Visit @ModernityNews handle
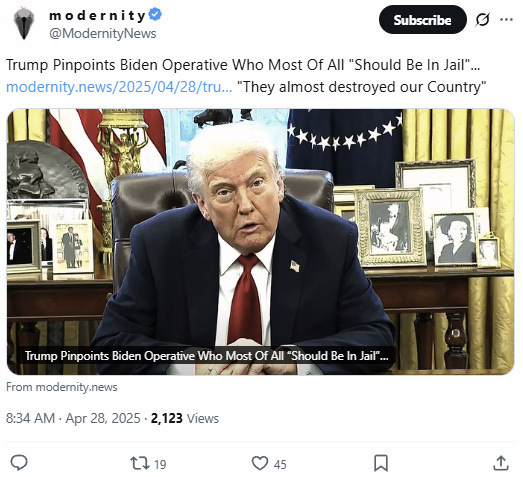This screenshot has height=477, width=523. [x=103, y=34]
